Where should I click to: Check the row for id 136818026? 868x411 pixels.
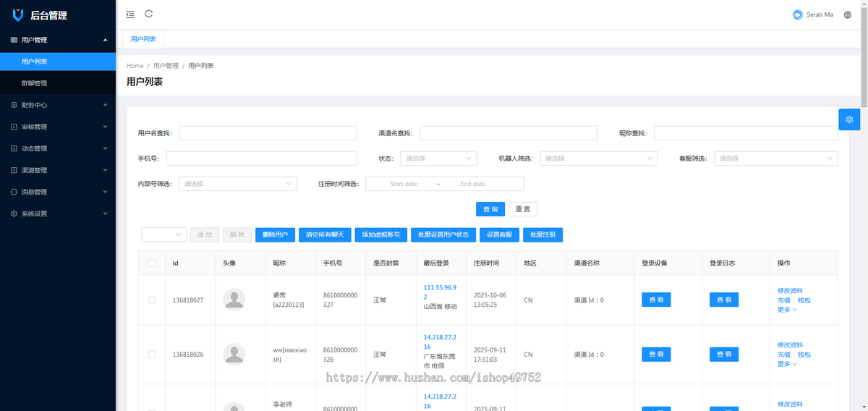(152, 355)
